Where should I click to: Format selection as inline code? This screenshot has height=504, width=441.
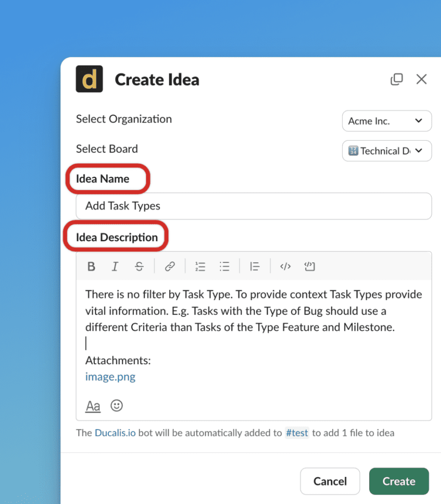(285, 266)
